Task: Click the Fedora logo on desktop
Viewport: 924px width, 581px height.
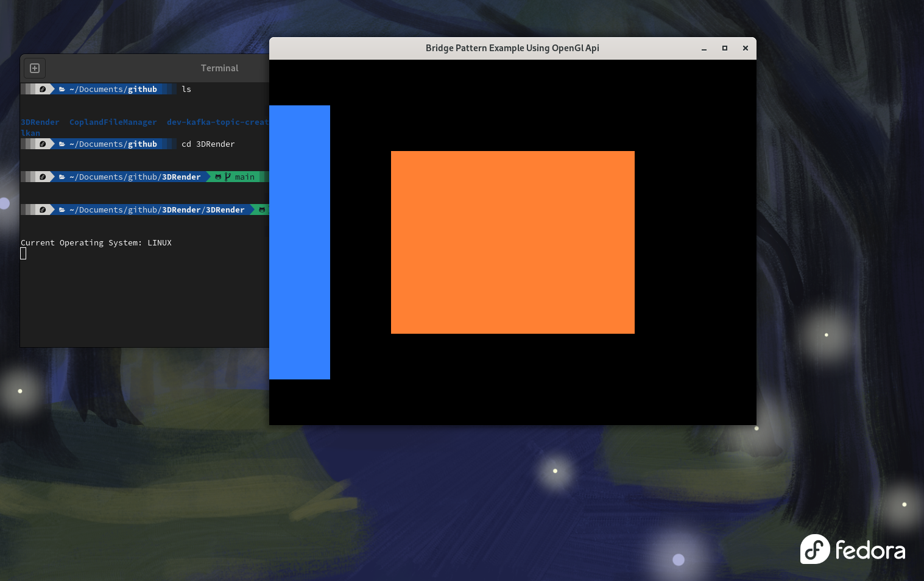Action: (x=852, y=549)
